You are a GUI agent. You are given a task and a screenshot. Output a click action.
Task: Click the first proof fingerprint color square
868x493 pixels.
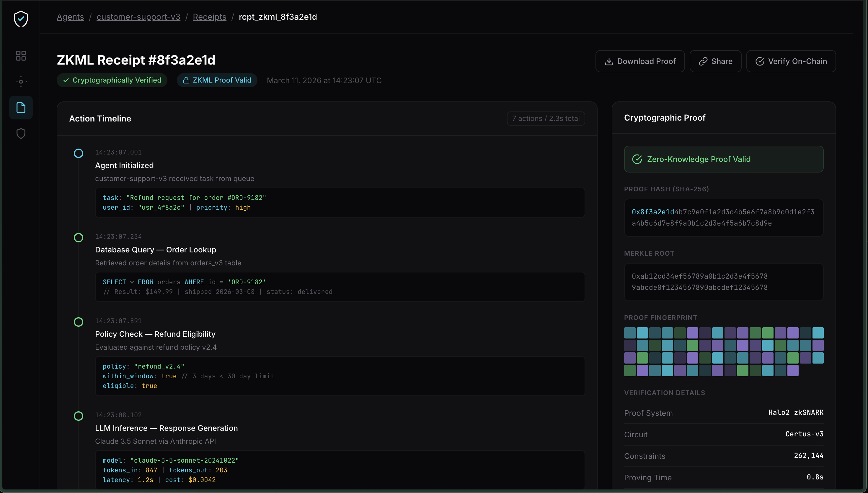pos(629,333)
